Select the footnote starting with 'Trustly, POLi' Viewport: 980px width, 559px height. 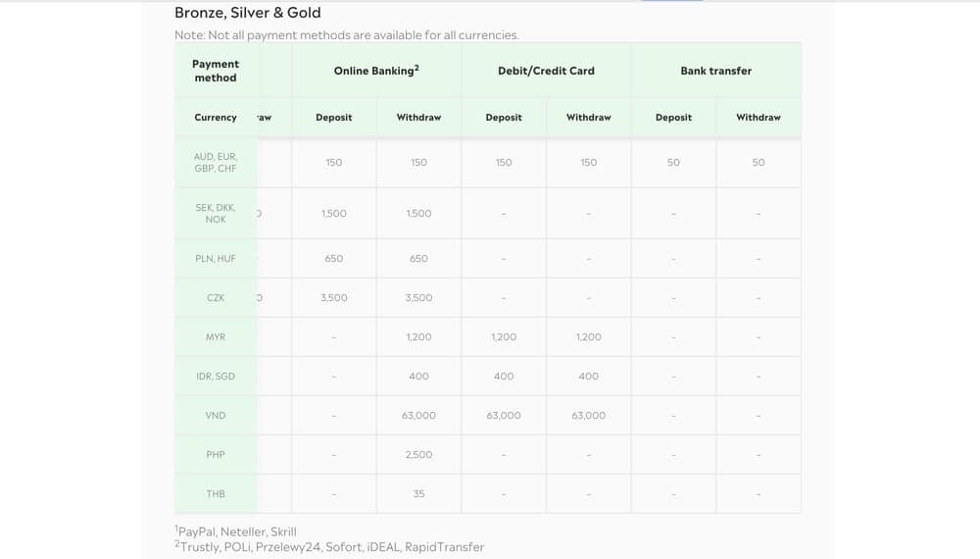329,547
